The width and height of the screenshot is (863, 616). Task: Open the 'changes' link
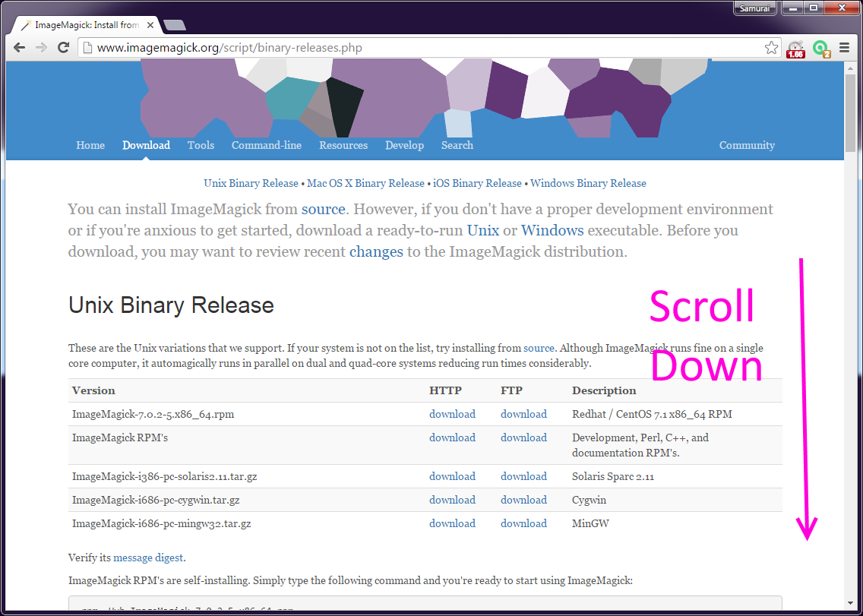coord(377,252)
